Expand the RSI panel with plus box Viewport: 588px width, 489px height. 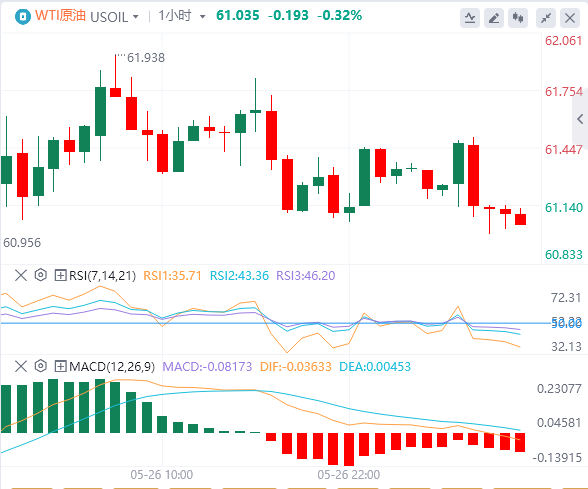point(60,275)
